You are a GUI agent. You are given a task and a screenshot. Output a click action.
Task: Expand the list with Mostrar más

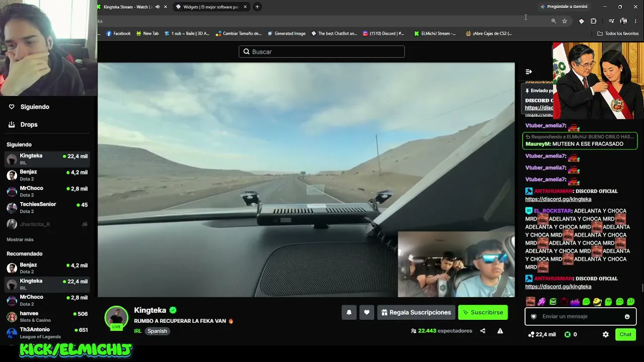coord(20,240)
